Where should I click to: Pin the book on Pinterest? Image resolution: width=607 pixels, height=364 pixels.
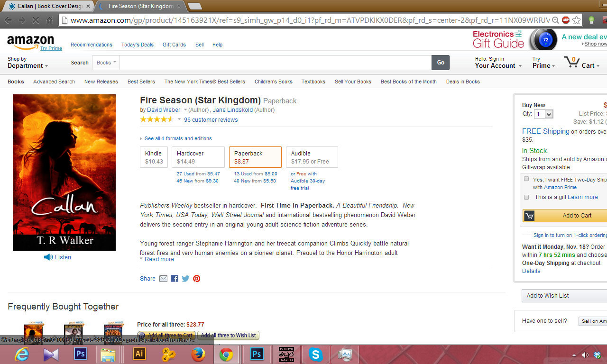click(196, 278)
